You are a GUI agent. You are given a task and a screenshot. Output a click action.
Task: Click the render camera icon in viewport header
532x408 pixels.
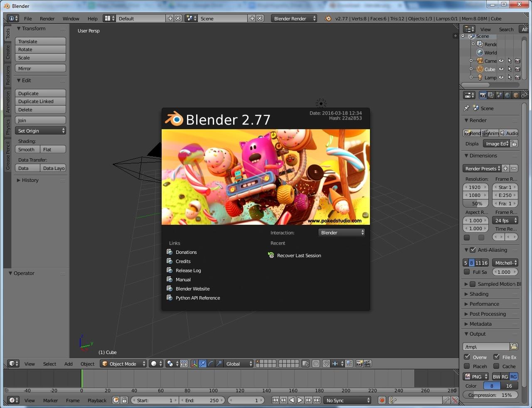[359, 364]
